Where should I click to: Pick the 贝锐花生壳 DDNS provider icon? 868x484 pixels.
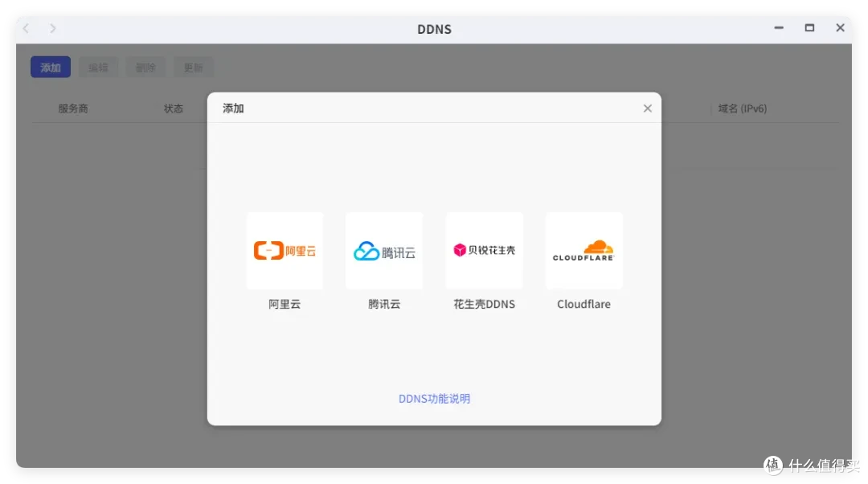[485, 250]
